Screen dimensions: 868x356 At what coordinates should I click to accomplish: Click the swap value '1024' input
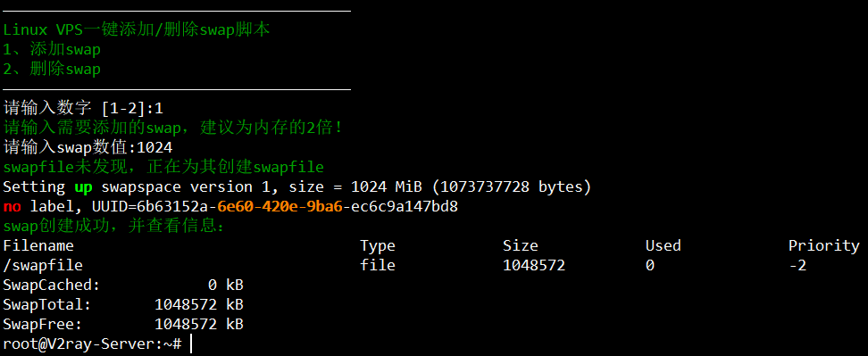(x=154, y=147)
